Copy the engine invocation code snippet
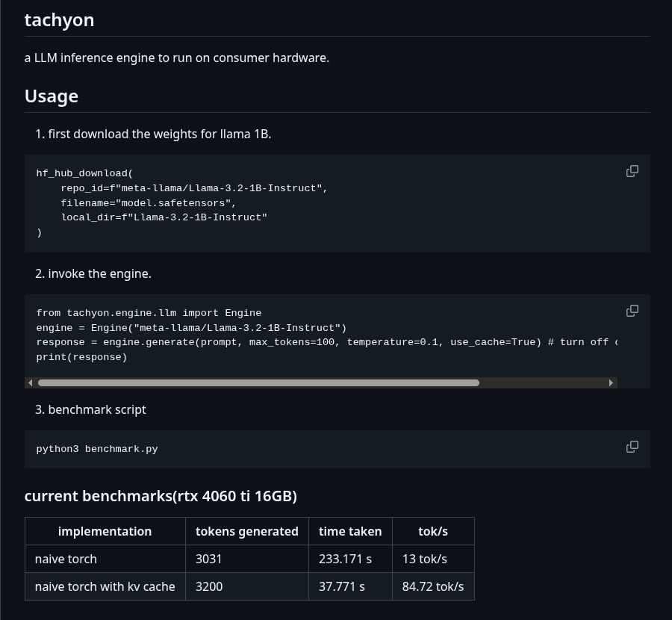This screenshot has height=620, width=672. pyautogui.click(x=632, y=310)
